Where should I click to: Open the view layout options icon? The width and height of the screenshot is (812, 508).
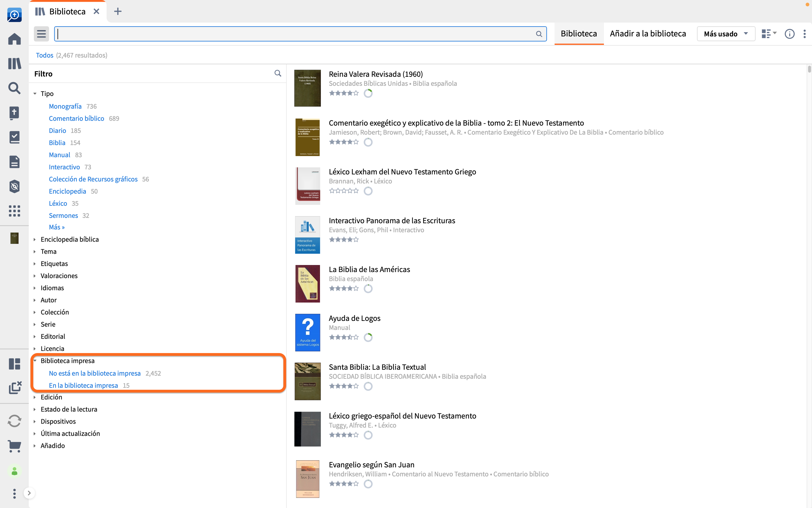point(769,34)
